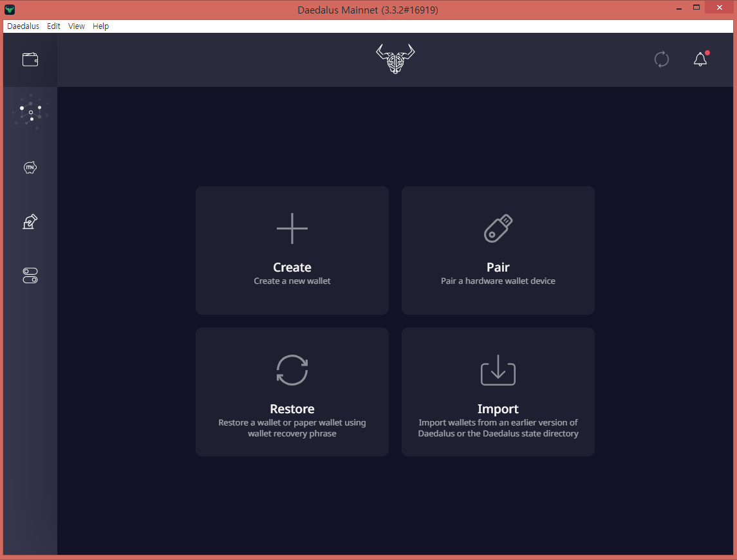Minimize the Daedalus window
Viewport: 737px width, 560px height.
[x=678, y=8]
